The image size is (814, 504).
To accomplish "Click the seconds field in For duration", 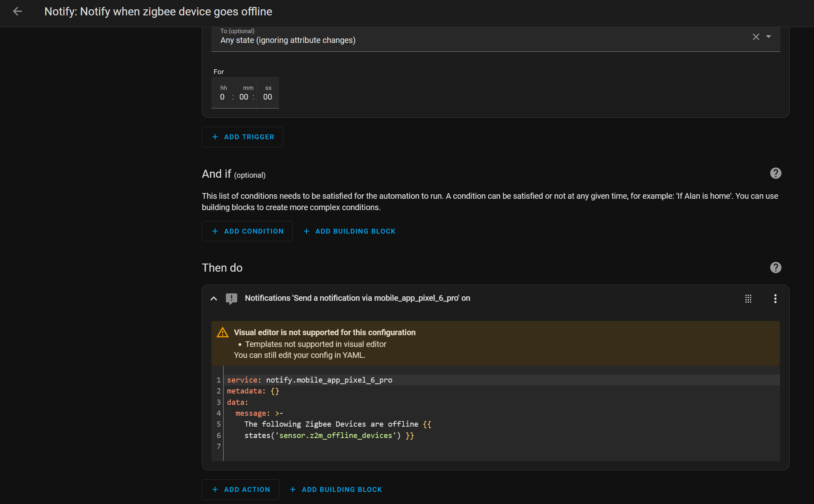I will (268, 97).
